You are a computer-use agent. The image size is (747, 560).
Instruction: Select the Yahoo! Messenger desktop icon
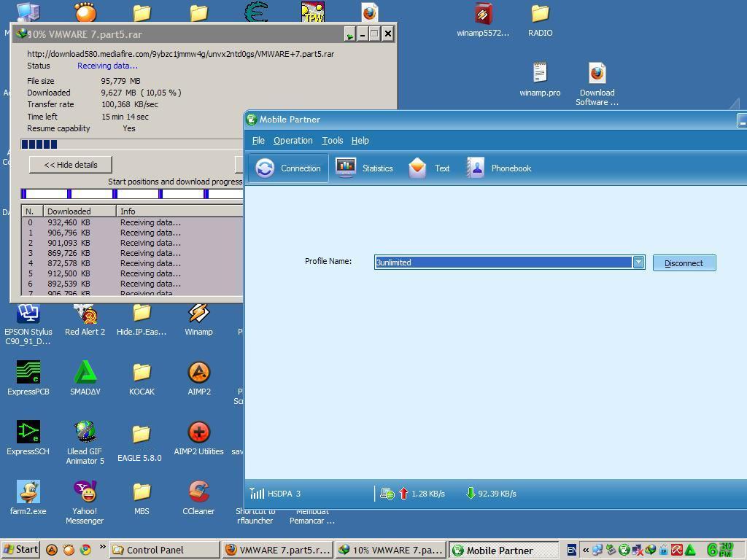(85, 503)
